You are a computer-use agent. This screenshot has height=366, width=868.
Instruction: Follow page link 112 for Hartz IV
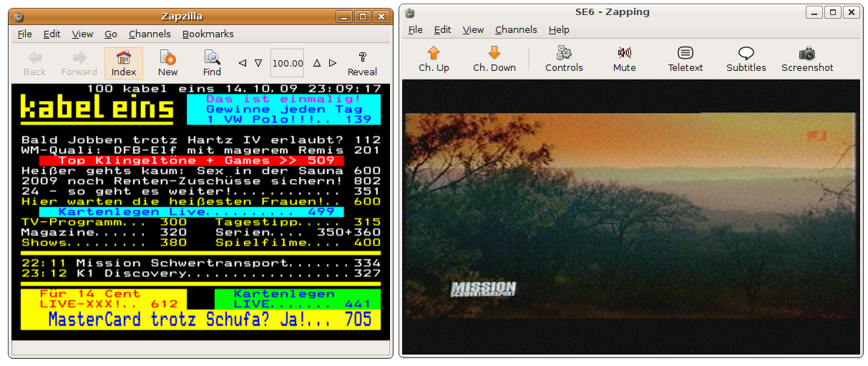[x=368, y=140]
